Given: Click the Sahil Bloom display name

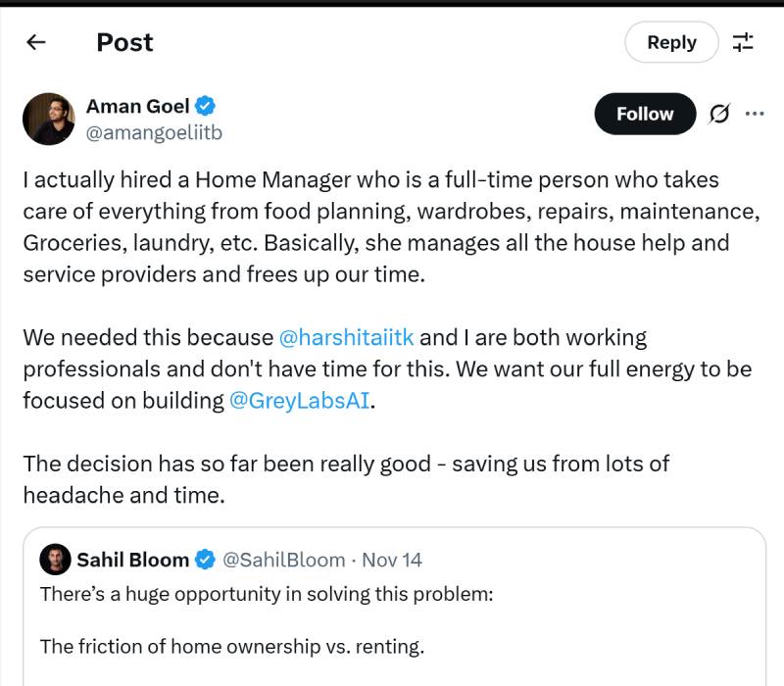Looking at the screenshot, I should [x=132, y=560].
